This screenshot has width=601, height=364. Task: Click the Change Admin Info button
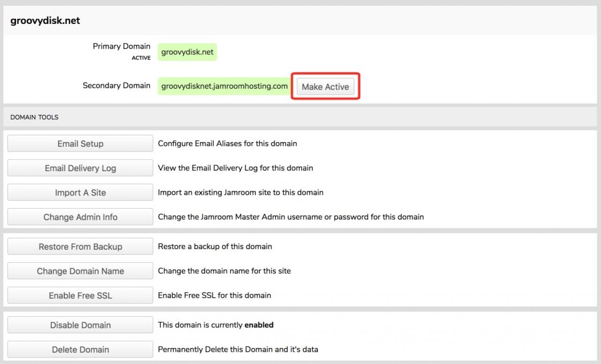80,217
